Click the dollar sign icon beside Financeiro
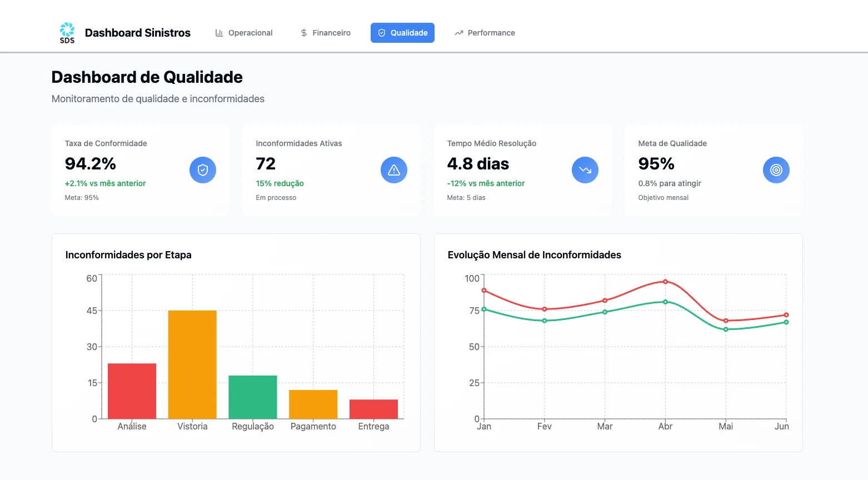Image resolution: width=868 pixels, height=480 pixels. [304, 33]
